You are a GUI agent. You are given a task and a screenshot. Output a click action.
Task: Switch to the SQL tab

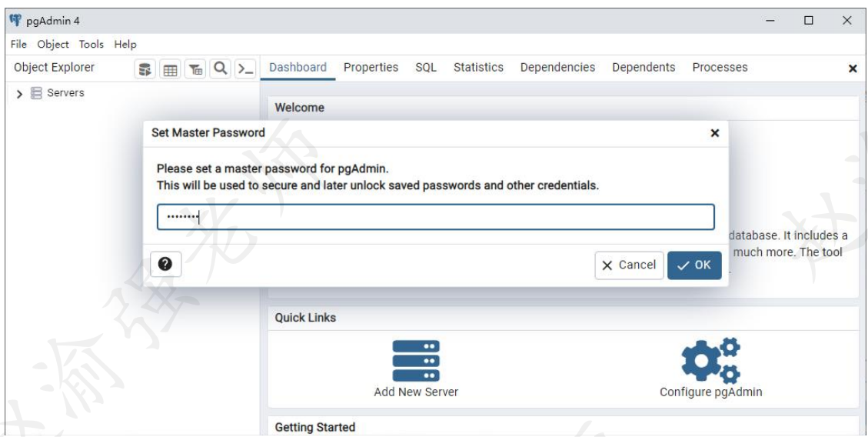(x=426, y=68)
